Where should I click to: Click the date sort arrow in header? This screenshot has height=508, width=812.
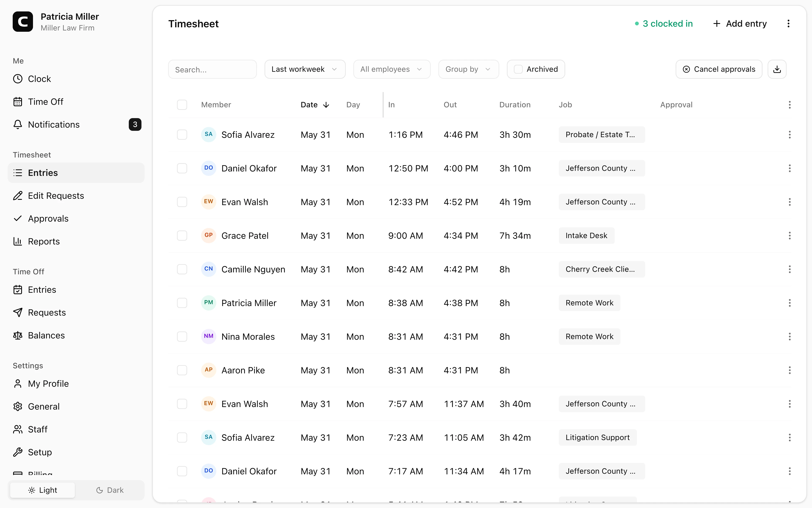[326, 105]
